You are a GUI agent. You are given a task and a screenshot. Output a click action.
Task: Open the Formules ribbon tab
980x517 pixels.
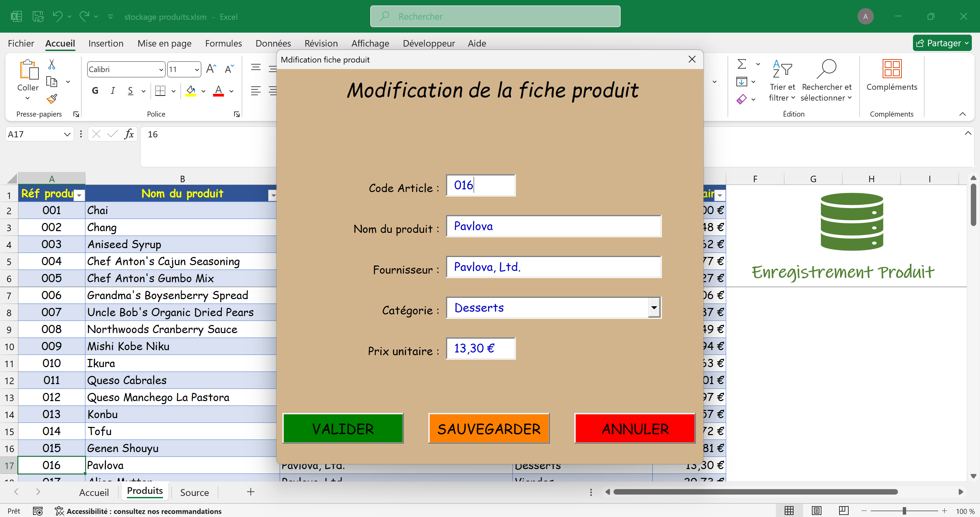click(223, 43)
